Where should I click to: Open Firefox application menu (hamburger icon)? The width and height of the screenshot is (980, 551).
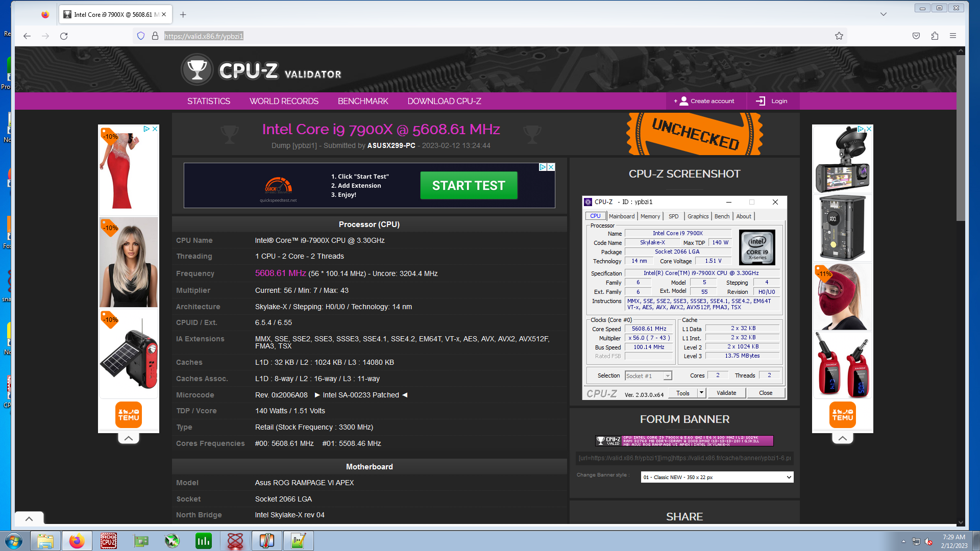coord(952,36)
